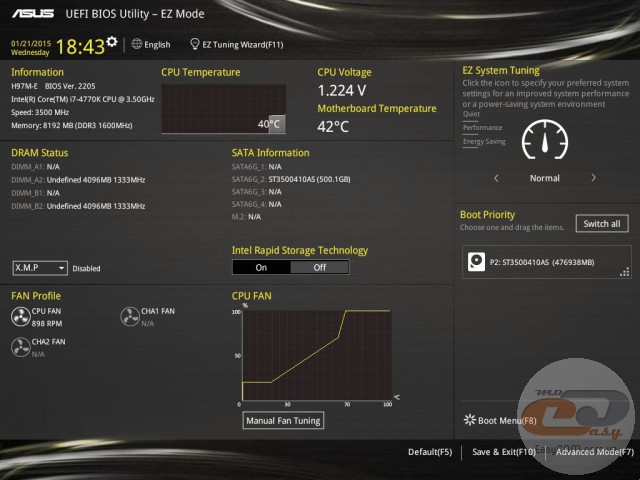Click the globe language icon
This screenshot has height=480, width=640.
click(137, 44)
